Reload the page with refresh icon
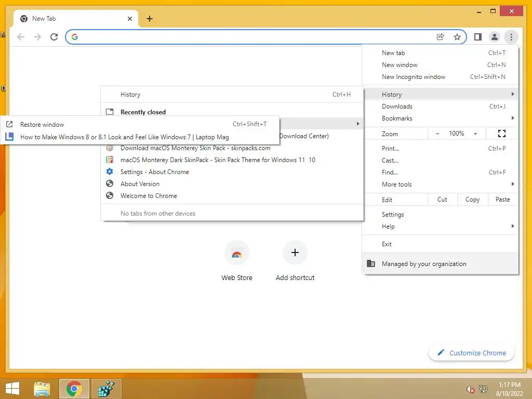The image size is (532, 399). [54, 37]
